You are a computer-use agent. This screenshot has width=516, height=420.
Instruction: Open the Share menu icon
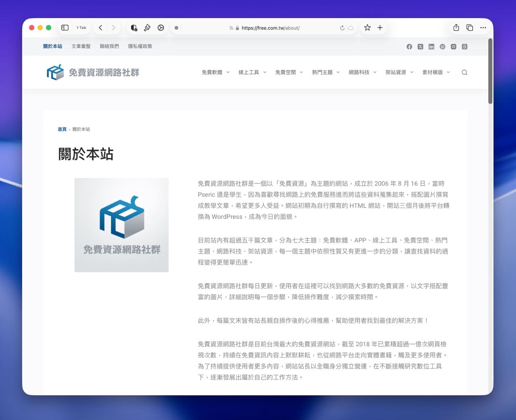(x=456, y=27)
